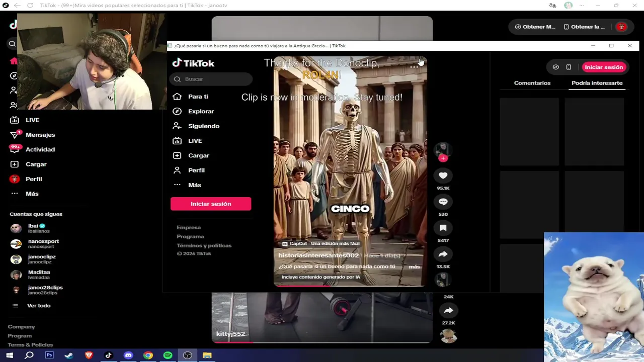The image size is (644, 362).
Task: Click browser reload icon at top left
Action: coord(30,5)
